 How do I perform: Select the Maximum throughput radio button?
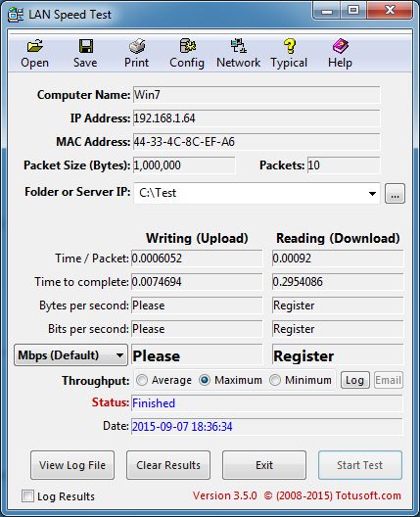click(x=205, y=380)
